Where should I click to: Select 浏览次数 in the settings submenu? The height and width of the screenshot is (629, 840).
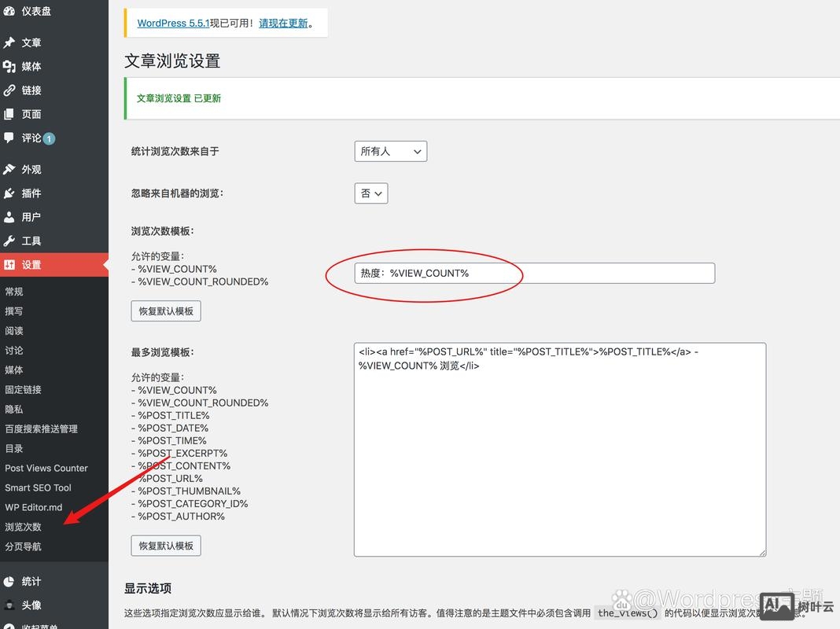point(23,527)
